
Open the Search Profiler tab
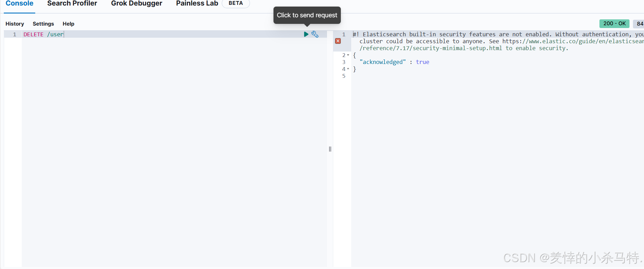coord(72,3)
